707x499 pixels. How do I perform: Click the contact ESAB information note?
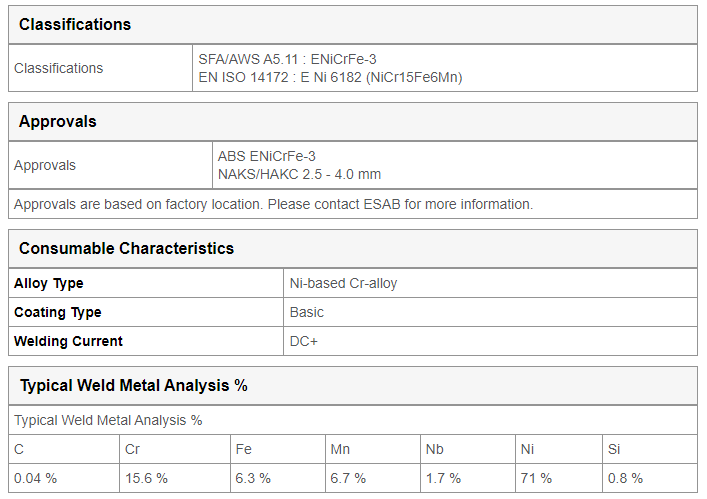tap(273, 204)
